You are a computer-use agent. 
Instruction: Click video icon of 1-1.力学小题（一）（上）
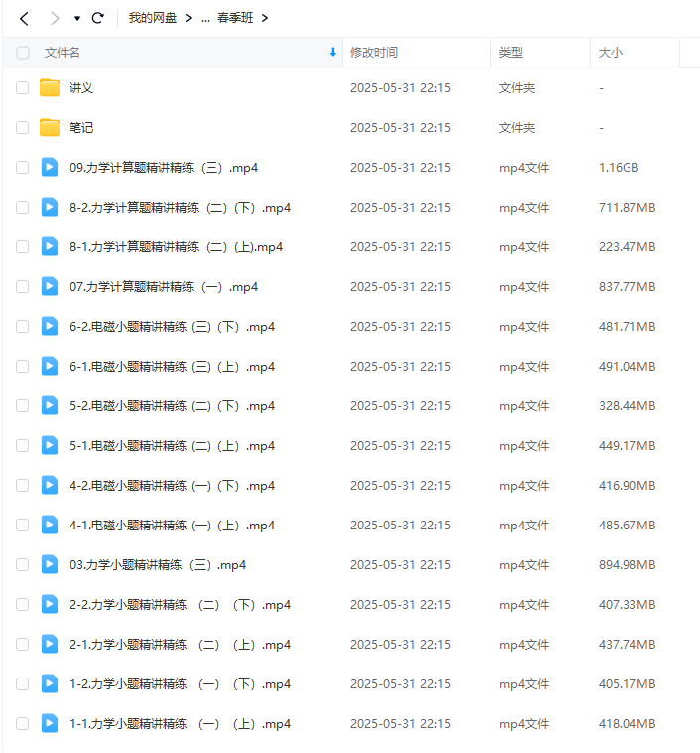coord(50,724)
